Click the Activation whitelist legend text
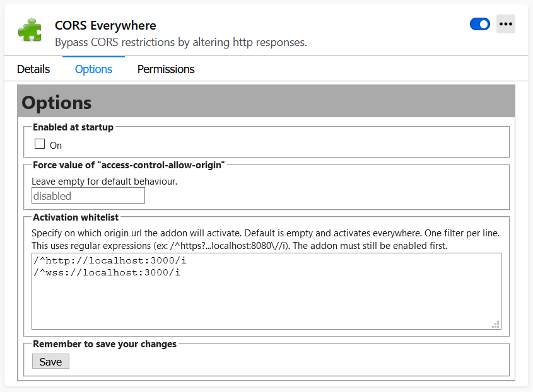 pos(76,217)
